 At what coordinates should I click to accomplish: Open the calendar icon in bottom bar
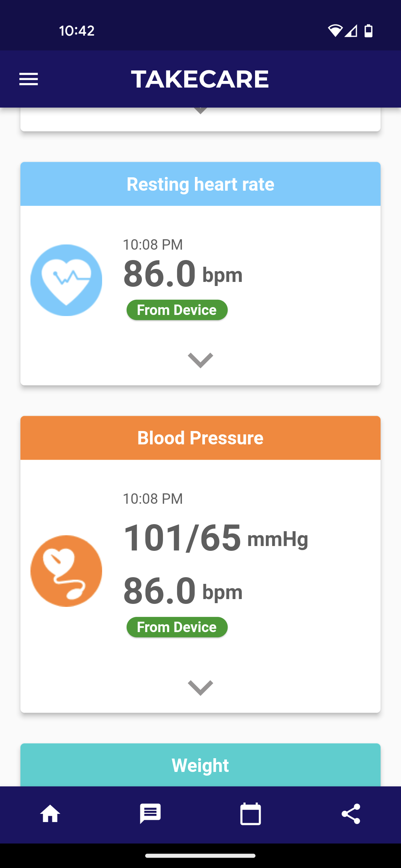(251, 814)
